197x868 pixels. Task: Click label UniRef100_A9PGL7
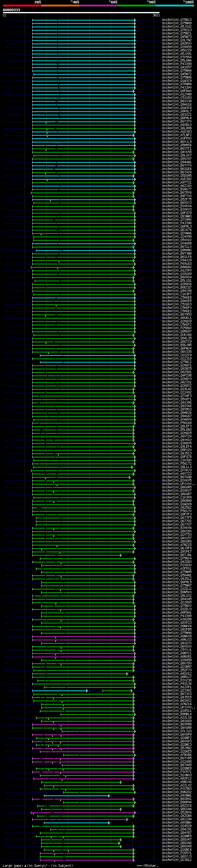(x=177, y=111)
